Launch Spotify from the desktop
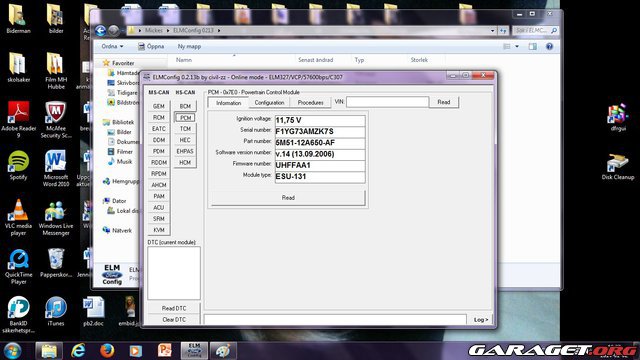This screenshot has height=360, width=640. point(18,165)
